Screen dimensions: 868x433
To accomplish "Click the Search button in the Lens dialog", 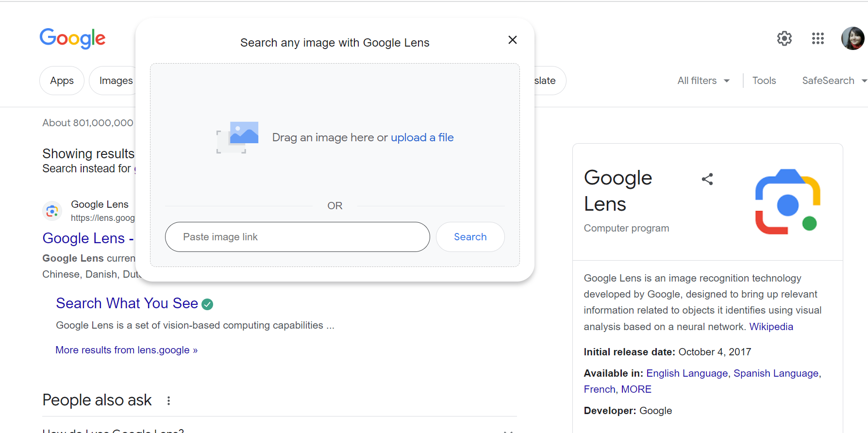I will [470, 237].
